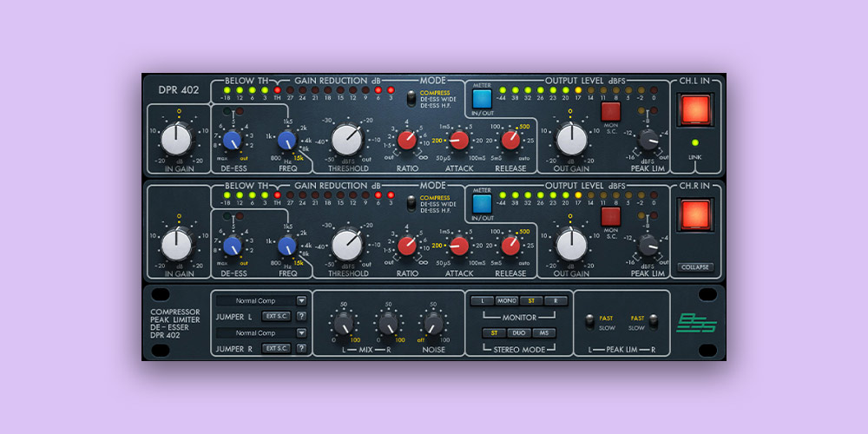Flip the MODE switch on channel R
This screenshot has height=434, width=868.
pos(411,204)
